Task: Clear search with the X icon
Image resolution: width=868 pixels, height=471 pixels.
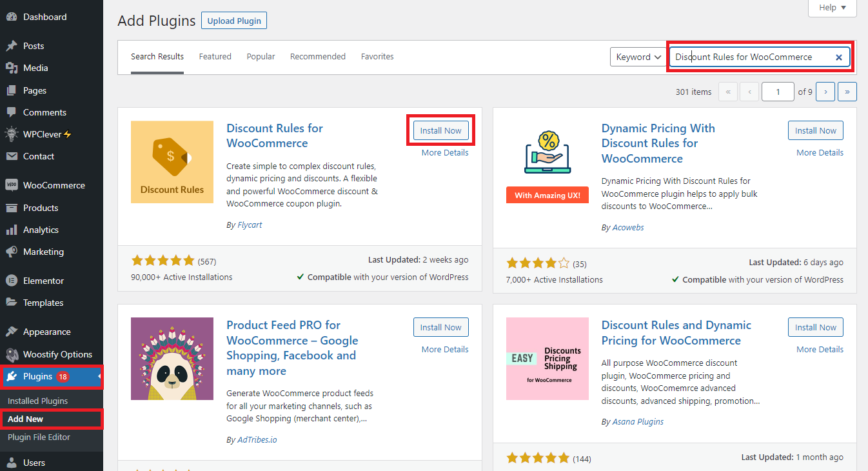Action: click(x=839, y=57)
